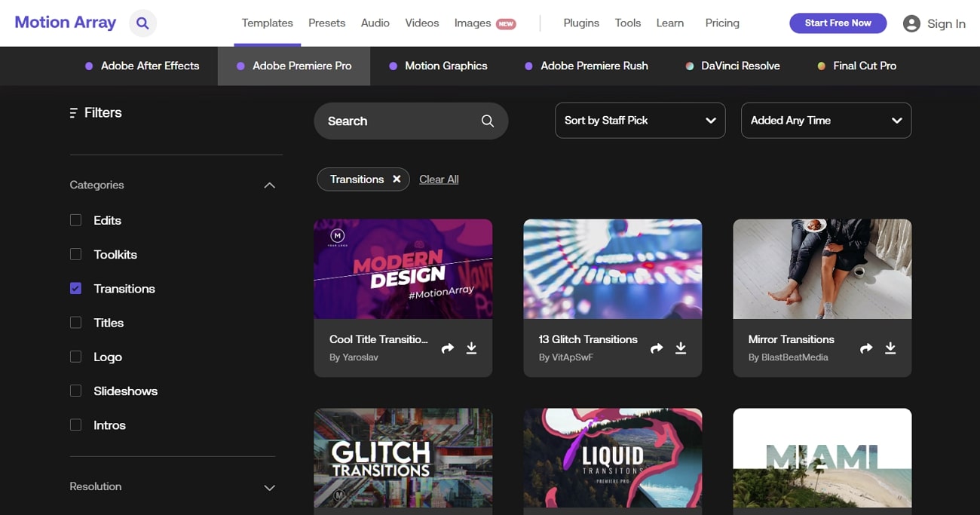
Task: Click the share arrow on Mirror Transitions card
Action: click(866, 348)
